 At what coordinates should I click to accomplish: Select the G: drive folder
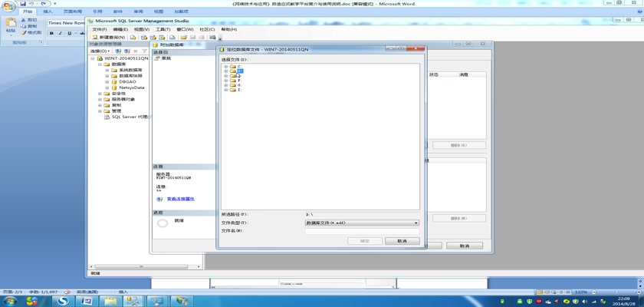(239, 85)
